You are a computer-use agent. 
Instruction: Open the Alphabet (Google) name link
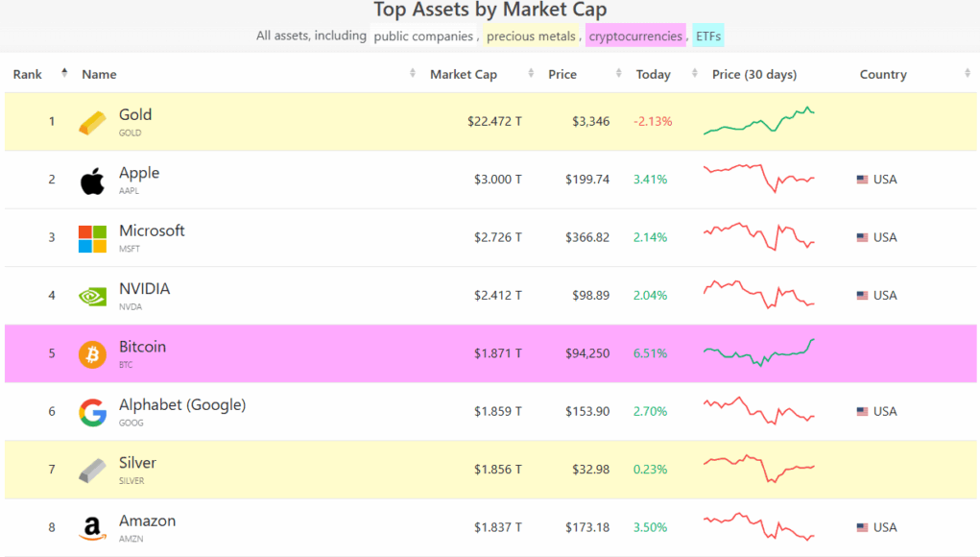point(182,405)
